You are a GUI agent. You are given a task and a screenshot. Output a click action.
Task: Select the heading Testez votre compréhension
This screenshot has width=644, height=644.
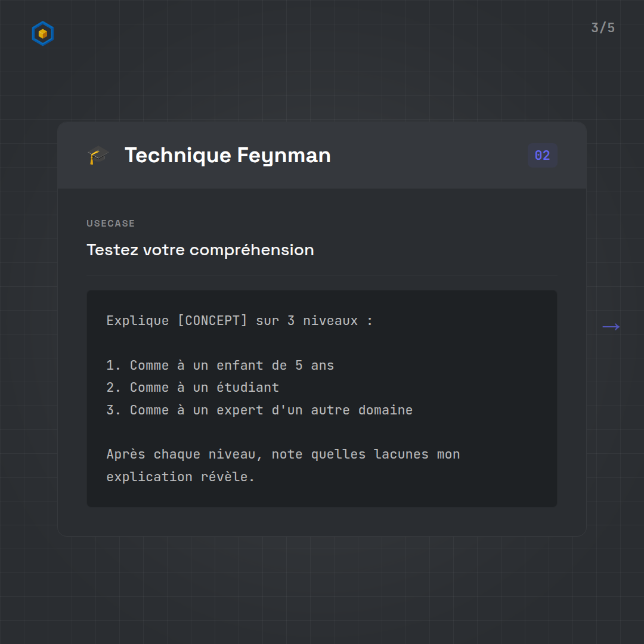200,250
